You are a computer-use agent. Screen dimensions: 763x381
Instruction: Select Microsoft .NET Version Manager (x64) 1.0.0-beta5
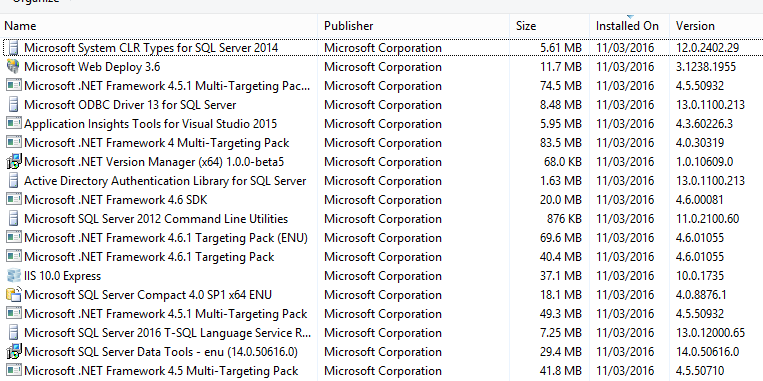pos(154,162)
